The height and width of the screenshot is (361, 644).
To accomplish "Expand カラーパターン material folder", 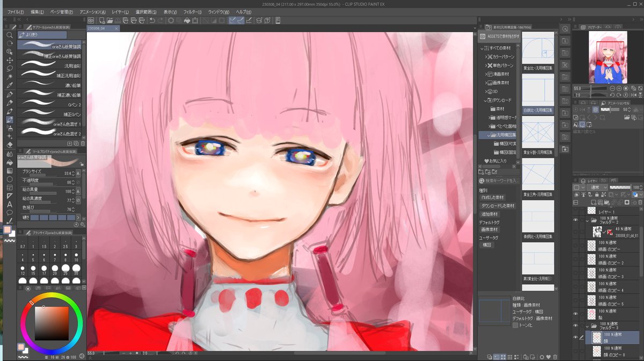I will pyautogui.click(x=486, y=56).
